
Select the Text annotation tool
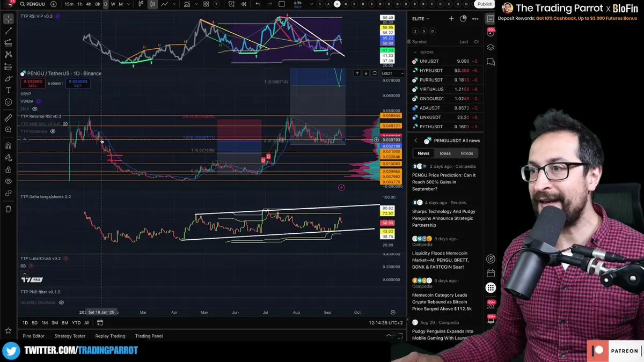pyautogui.click(x=8, y=90)
